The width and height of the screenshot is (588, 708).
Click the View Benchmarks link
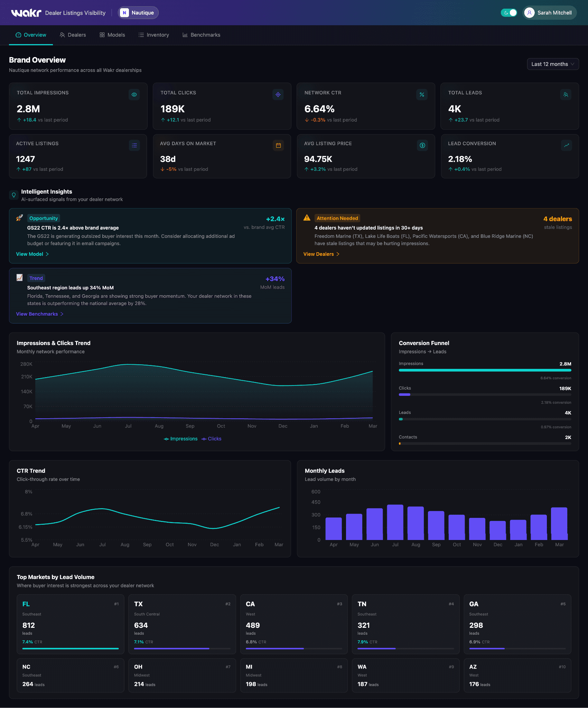click(40, 314)
